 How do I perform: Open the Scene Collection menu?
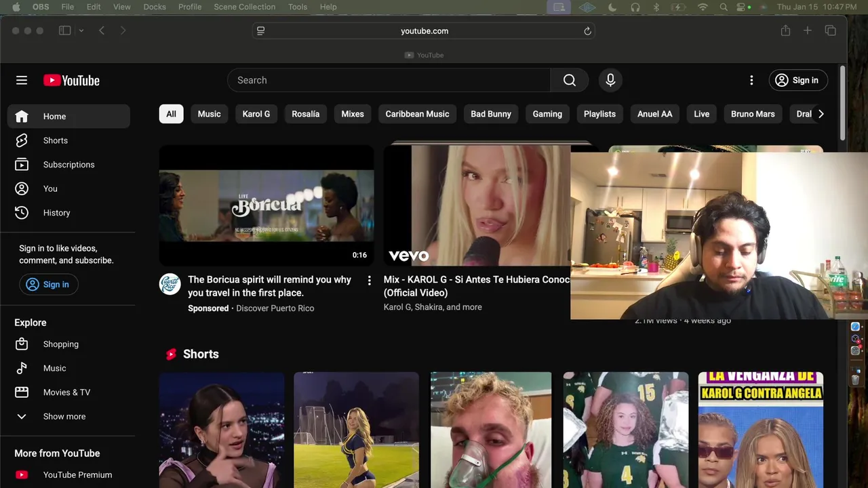coord(244,7)
